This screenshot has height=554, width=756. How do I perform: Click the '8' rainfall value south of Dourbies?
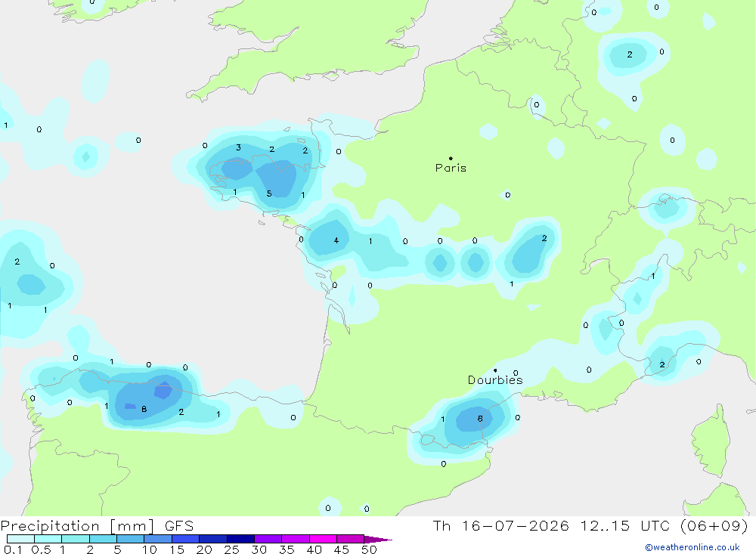480,419
